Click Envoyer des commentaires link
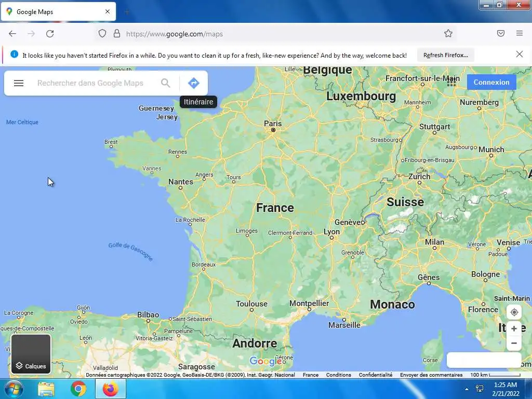Viewport: 532px width, 399px height. click(x=431, y=375)
